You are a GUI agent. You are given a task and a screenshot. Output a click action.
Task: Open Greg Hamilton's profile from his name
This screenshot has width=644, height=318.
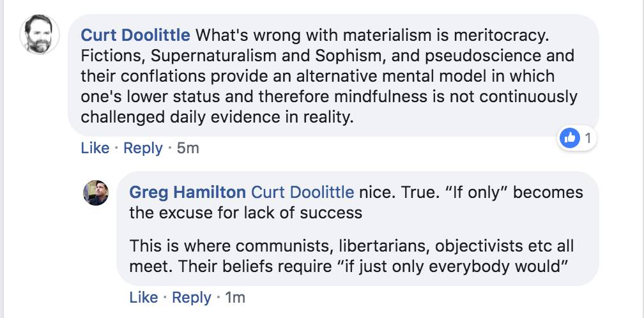188,192
